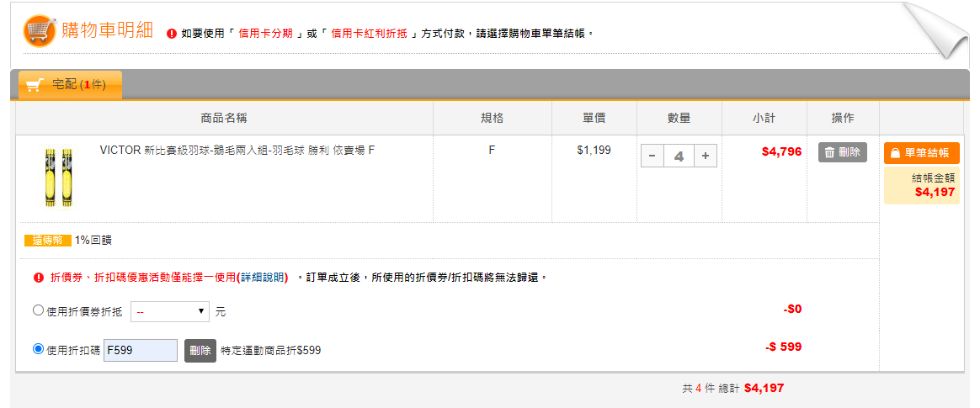Click the cart icon in the 宅配 tab
The image size is (980, 408).
click(x=34, y=85)
